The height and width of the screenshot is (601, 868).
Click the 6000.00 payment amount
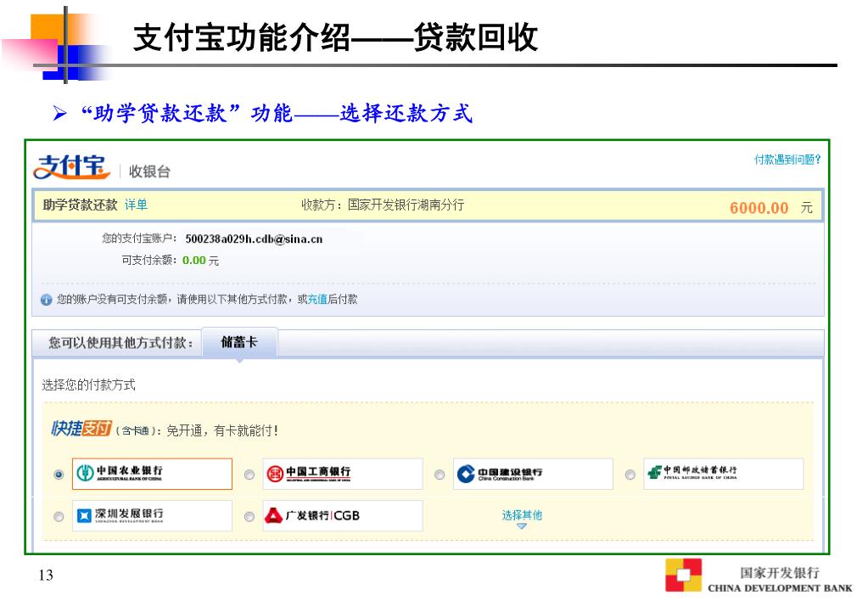click(x=759, y=208)
